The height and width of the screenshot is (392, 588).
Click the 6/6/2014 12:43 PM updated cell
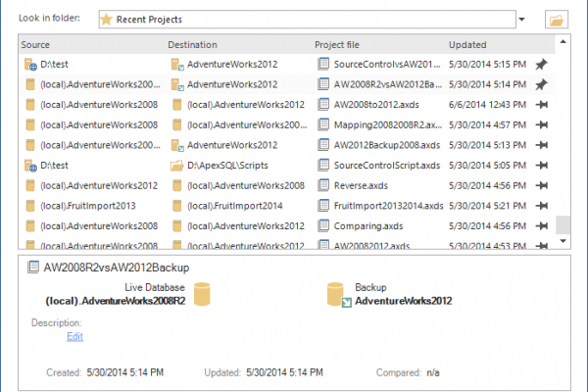[487, 105]
